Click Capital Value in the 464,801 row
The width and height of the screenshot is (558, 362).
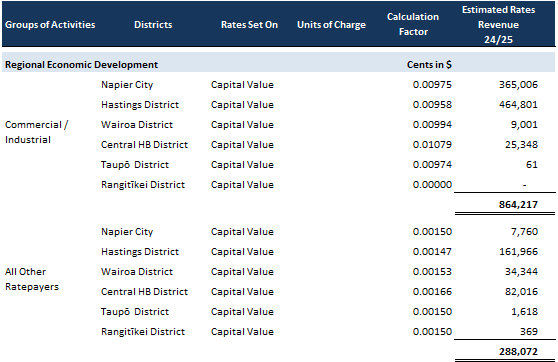pyautogui.click(x=242, y=105)
